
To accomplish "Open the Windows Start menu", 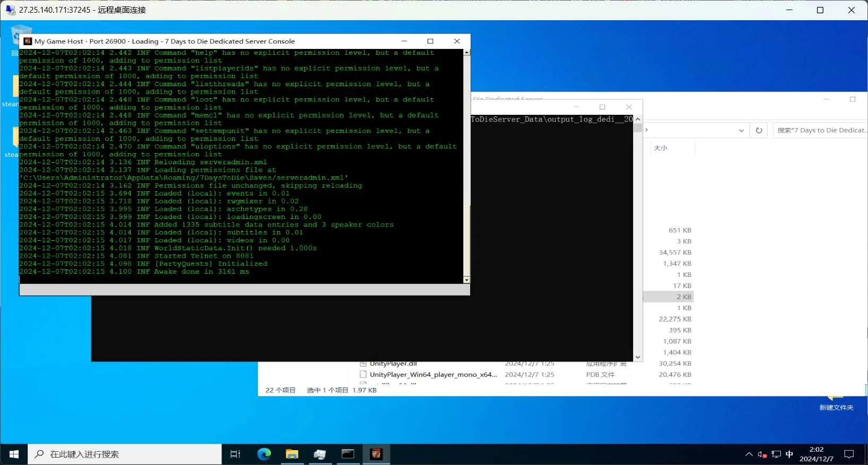I will pos(14,454).
